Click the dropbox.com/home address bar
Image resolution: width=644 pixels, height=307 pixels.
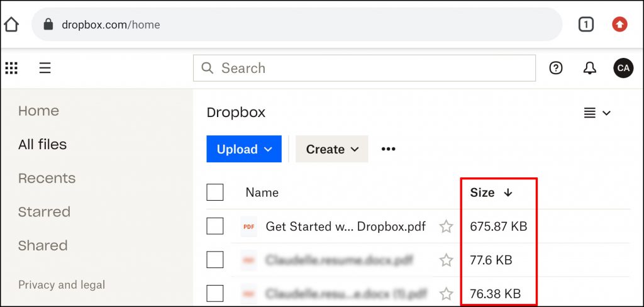297,25
